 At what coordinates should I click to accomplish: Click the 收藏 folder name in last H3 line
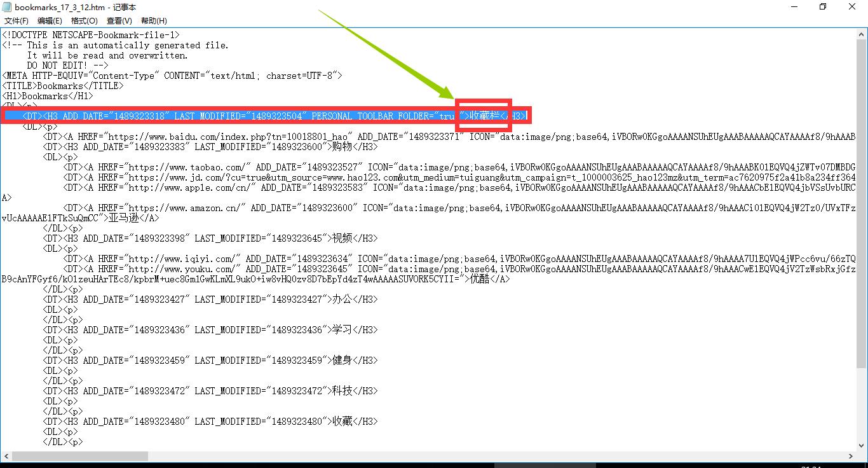[342, 422]
